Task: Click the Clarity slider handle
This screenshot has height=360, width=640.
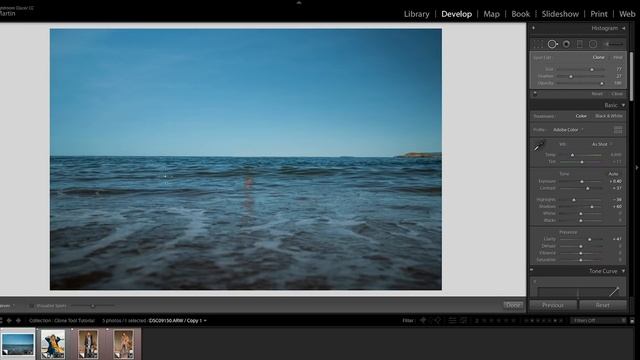Action: (x=589, y=239)
